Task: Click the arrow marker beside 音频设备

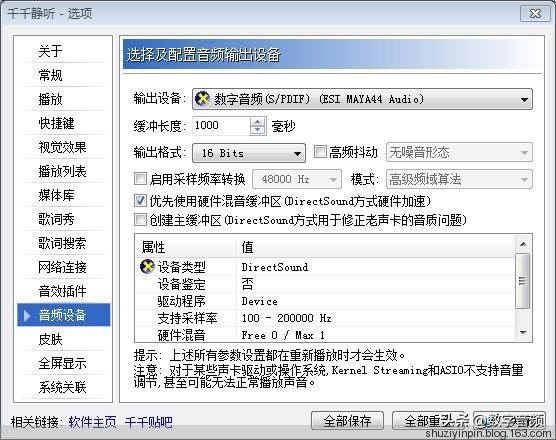Action: click(27, 315)
